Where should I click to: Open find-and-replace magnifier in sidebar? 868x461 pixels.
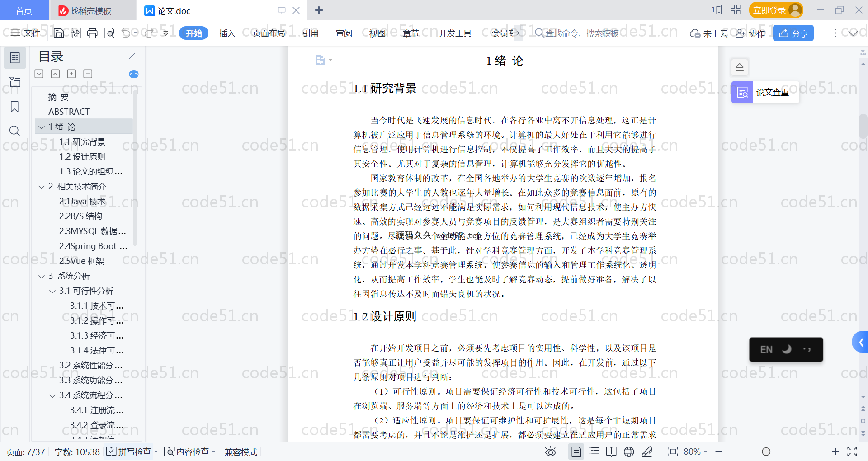(15, 131)
